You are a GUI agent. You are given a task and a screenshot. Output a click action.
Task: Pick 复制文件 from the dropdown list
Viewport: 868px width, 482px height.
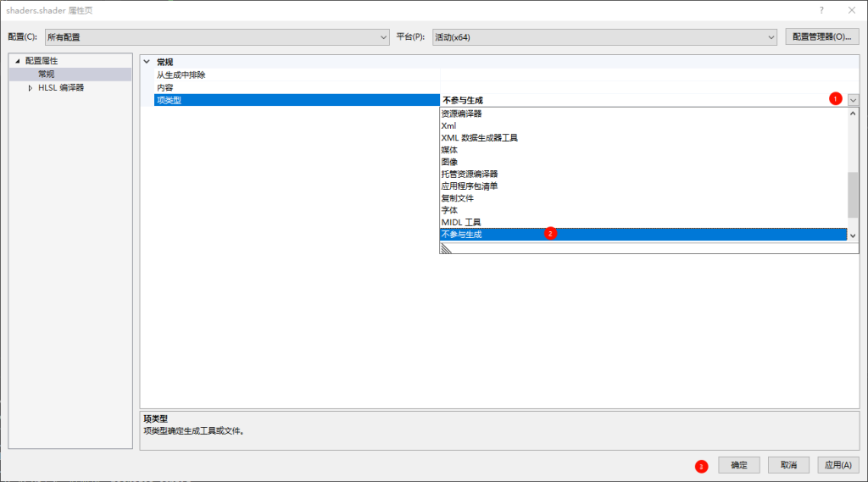coord(458,197)
